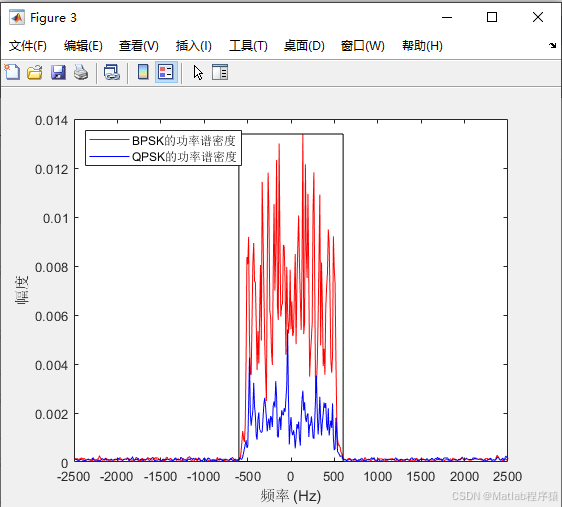Open the 查看(V) menu
Screen dimensions: 562x507
pyautogui.click(x=139, y=46)
